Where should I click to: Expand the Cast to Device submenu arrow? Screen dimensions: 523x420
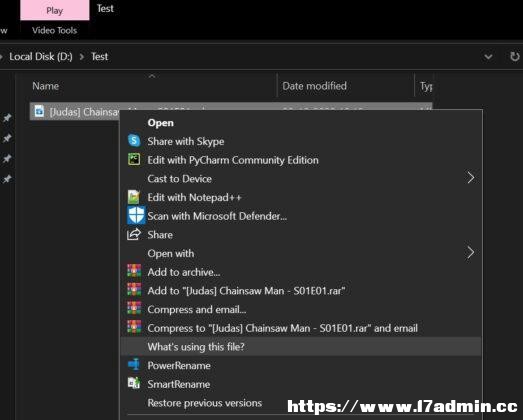(x=471, y=178)
